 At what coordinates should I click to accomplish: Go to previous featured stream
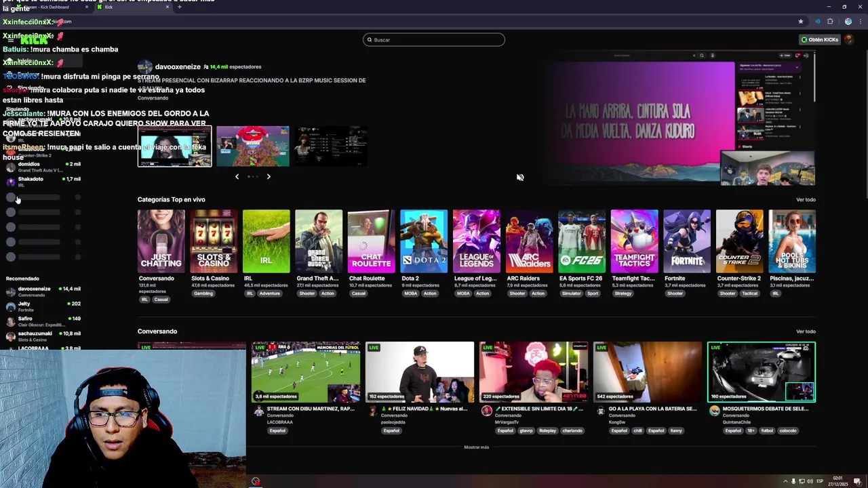click(x=237, y=176)
